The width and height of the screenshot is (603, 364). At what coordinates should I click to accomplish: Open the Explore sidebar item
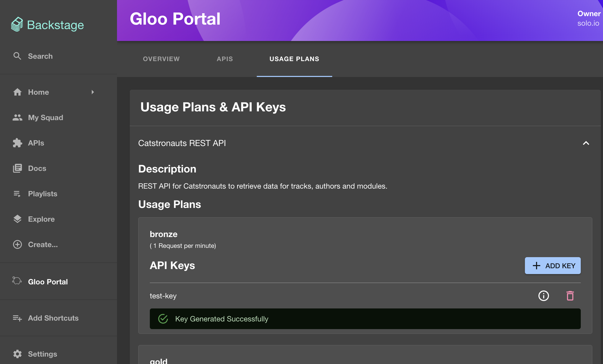[41, 219]
